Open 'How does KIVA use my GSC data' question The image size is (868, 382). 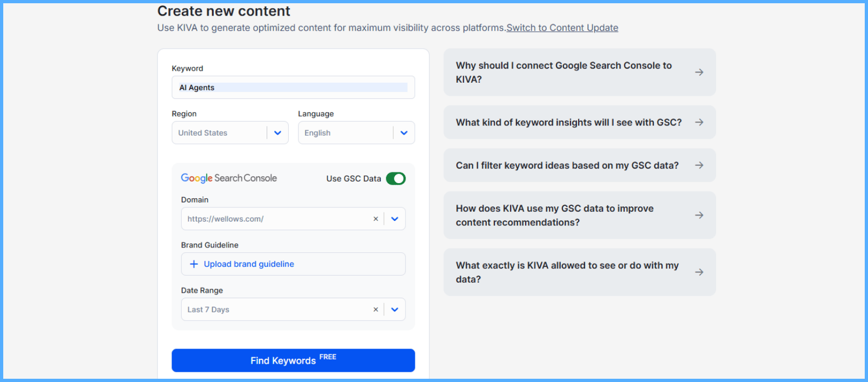[580, 215]
